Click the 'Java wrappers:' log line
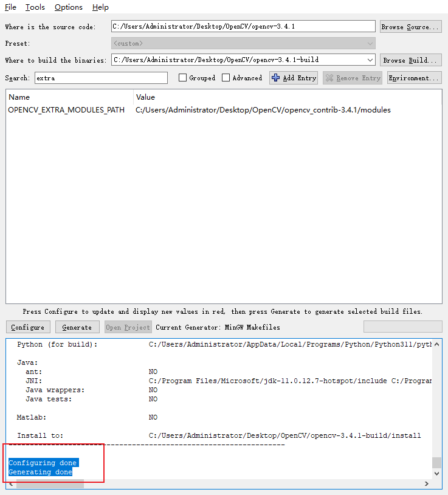Image resolution: width=448 pixels, height=495 pixels. pos(92,390)
